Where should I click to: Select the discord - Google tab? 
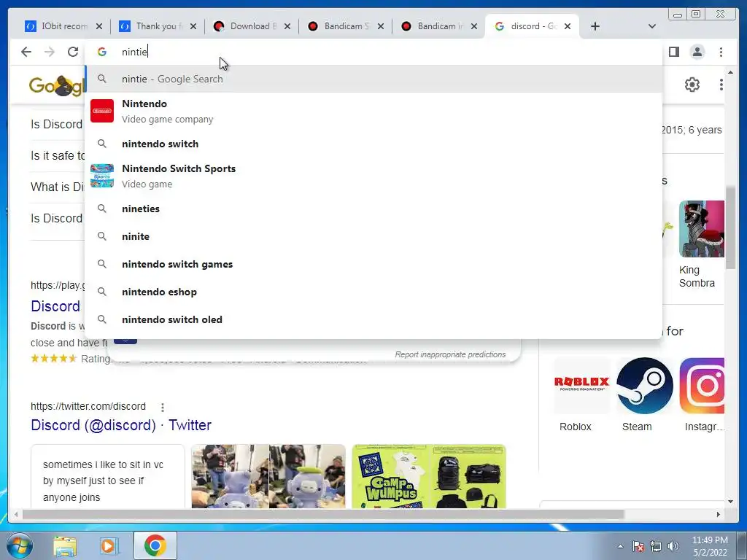click(526, 26)
